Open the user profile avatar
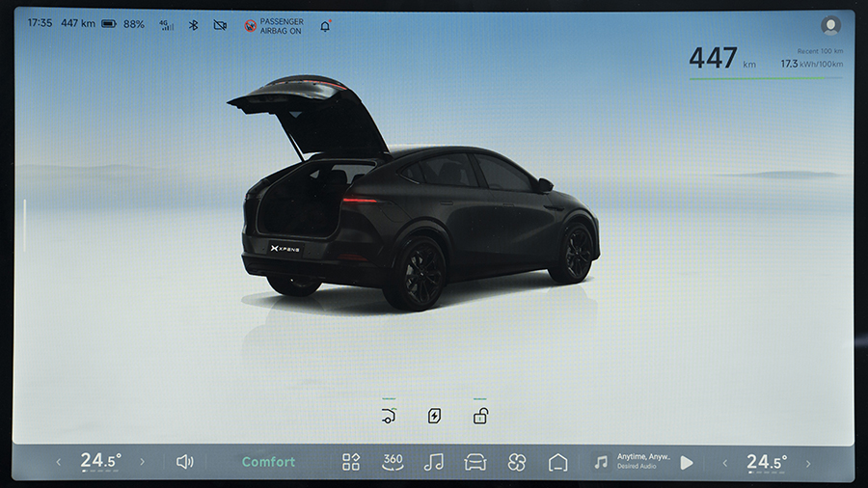This screenshot has width=868, height=488. (829, 25)
